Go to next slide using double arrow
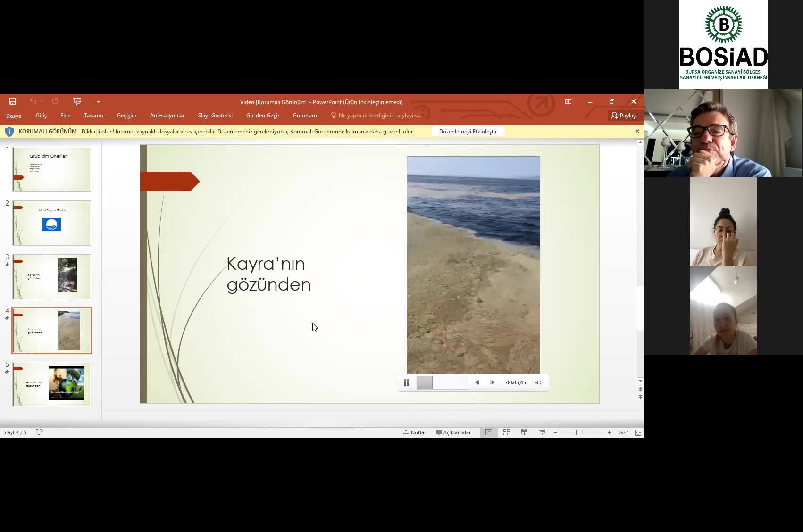Viewport: 803px width, 532px height. point(640,397)
